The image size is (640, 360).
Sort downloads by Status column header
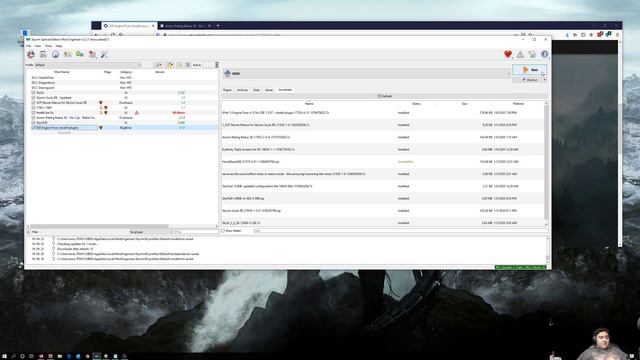tap(416, 104)
